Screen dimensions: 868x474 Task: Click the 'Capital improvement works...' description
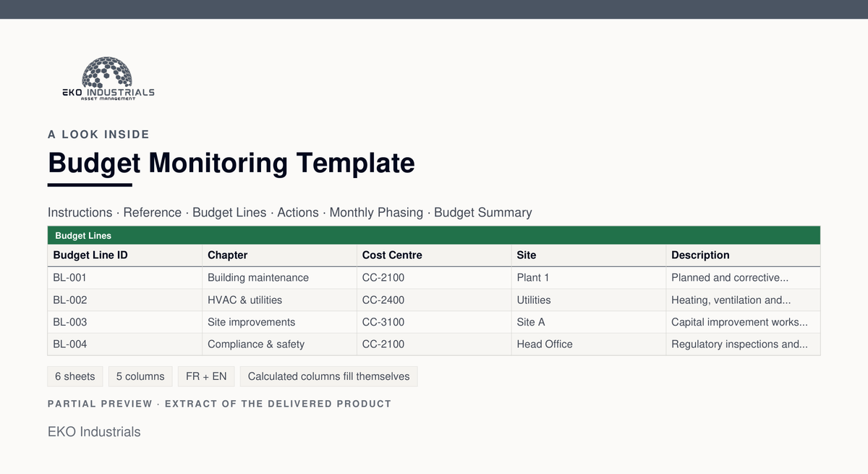point(743,322)
